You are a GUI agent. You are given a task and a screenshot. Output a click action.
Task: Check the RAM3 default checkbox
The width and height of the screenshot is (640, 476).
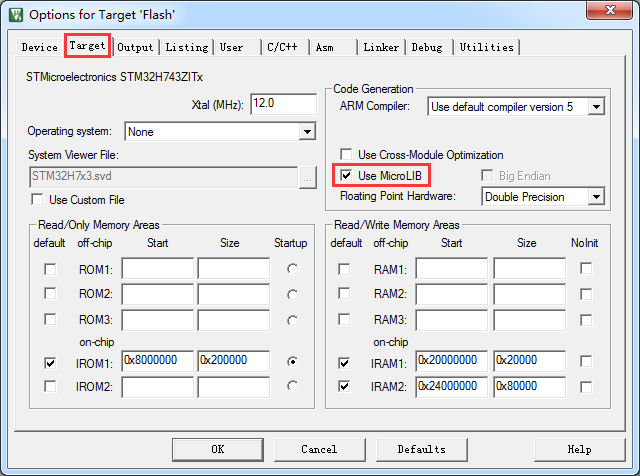[344, 319]
